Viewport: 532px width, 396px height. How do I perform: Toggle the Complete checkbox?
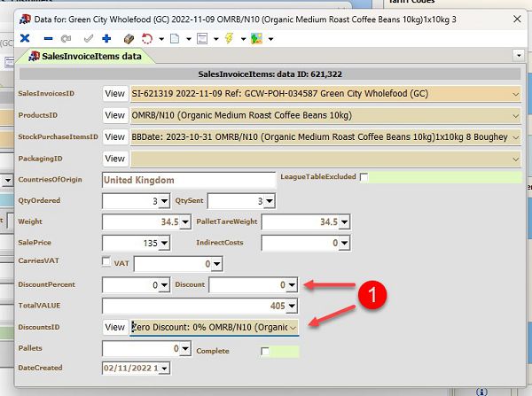265,352
